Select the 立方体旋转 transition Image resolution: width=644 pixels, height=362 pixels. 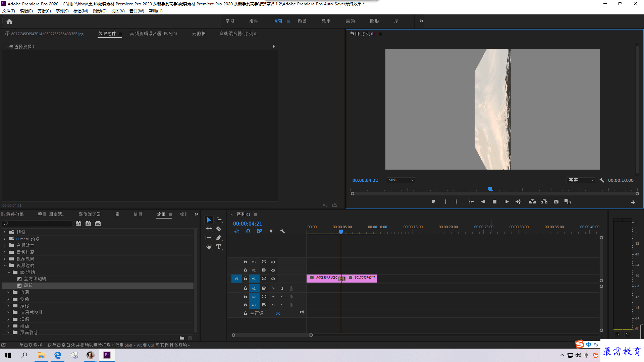coord(35,279)
